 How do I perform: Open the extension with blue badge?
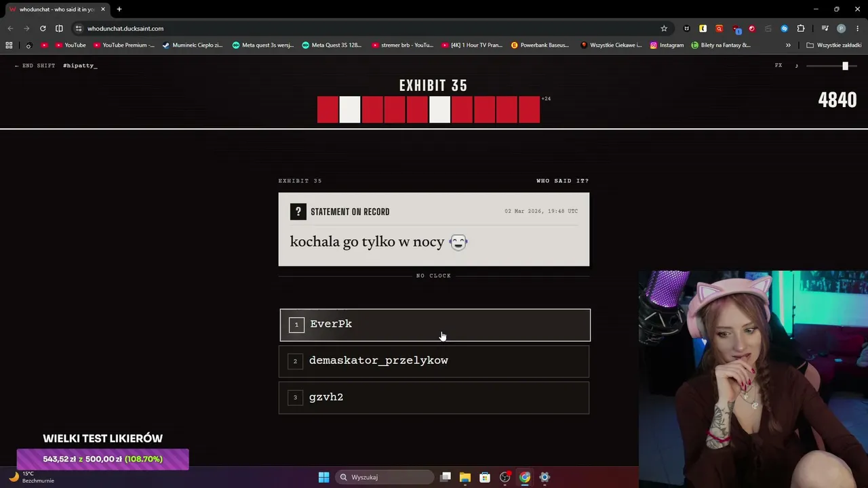click(x=736, y=28)
